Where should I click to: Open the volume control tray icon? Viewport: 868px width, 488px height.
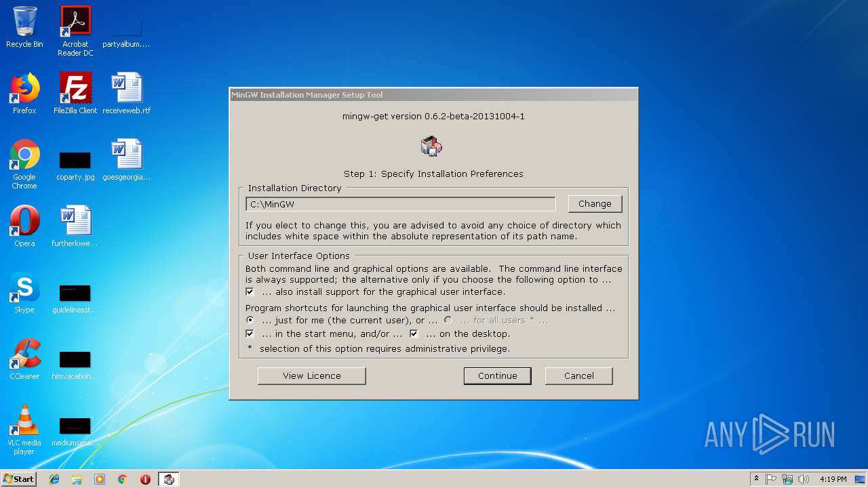[804, 479]
